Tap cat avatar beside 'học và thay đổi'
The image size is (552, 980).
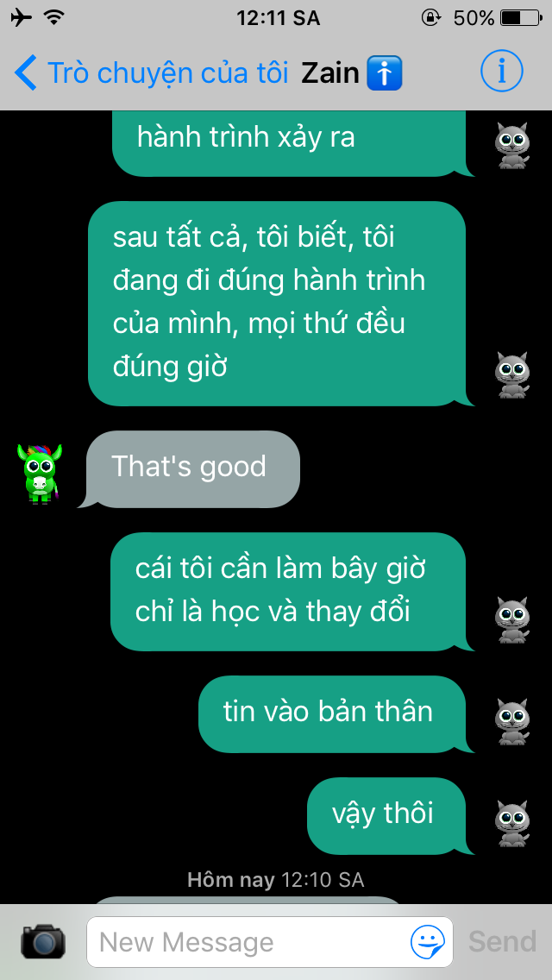click(x=512, y=620)
